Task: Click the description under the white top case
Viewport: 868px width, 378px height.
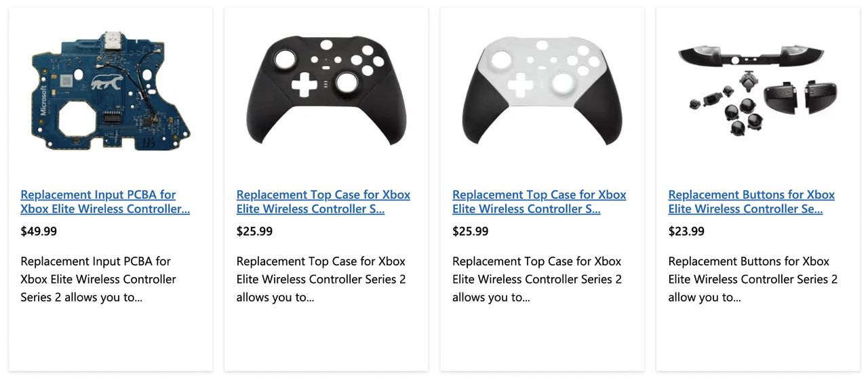Action: 537,279
